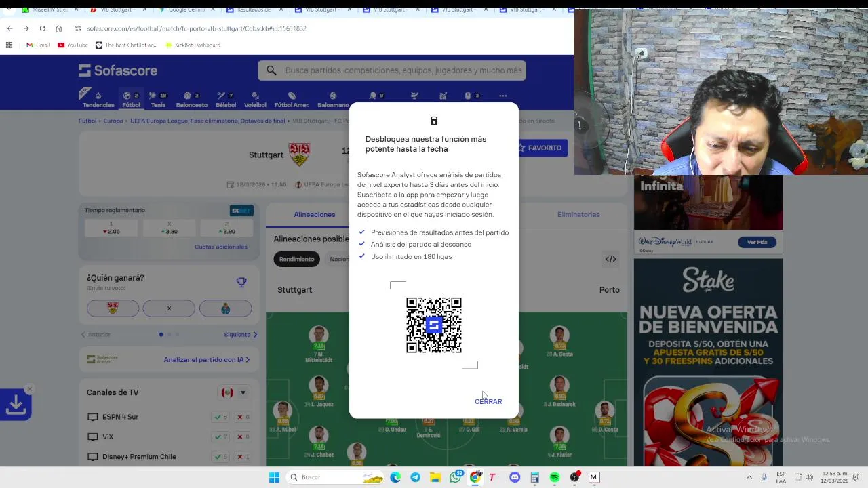868x488 pixels.
Task: Select the Tenis sport icon
Action: click(x=158, y=100)
